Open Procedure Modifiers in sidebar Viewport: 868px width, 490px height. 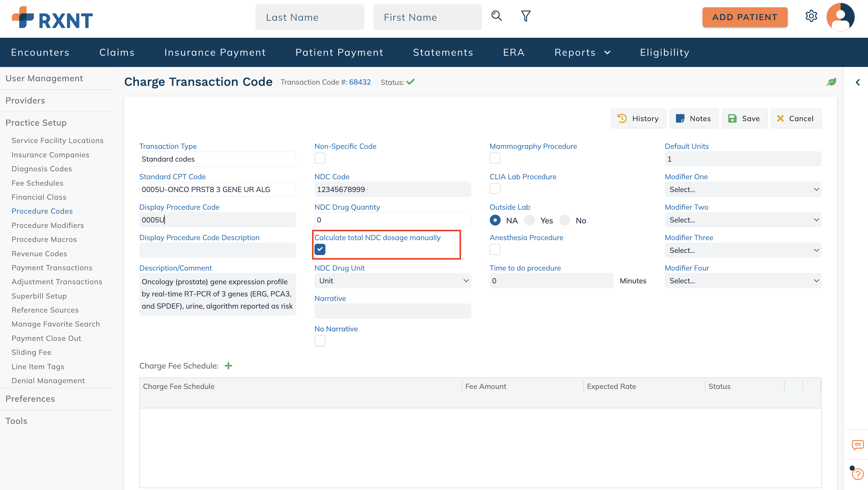coord(47,225)
